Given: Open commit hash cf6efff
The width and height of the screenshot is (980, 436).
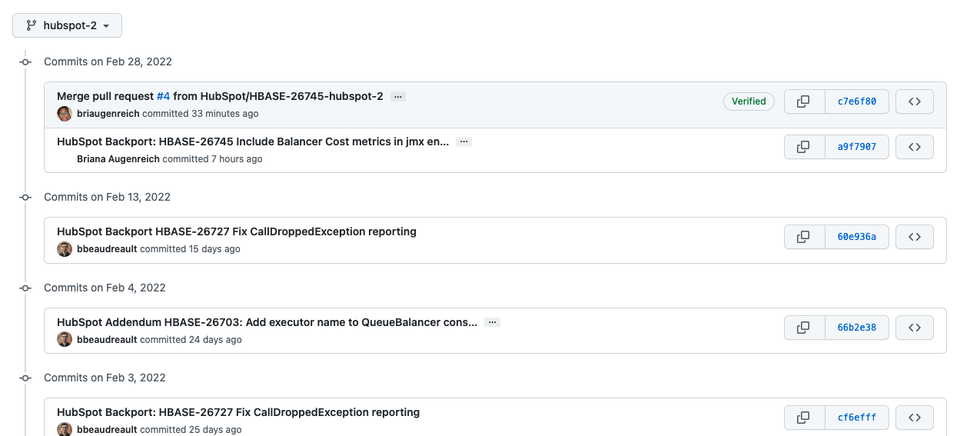Looking at the screenshot, I should 857,418.
